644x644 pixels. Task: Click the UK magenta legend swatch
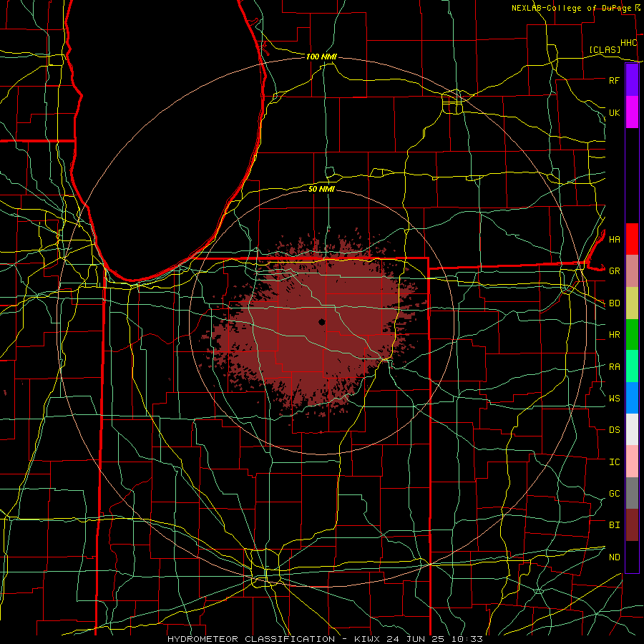point(632,112)
